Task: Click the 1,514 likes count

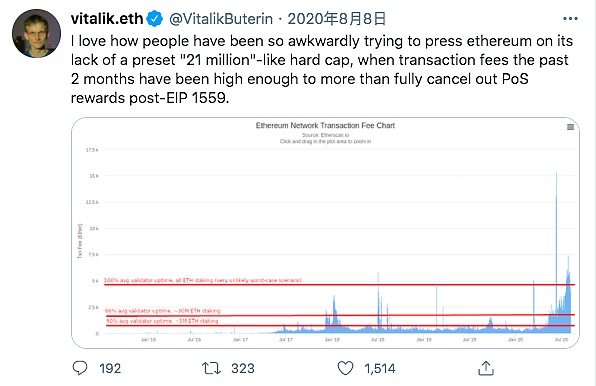Action: [x=380, y=369]
